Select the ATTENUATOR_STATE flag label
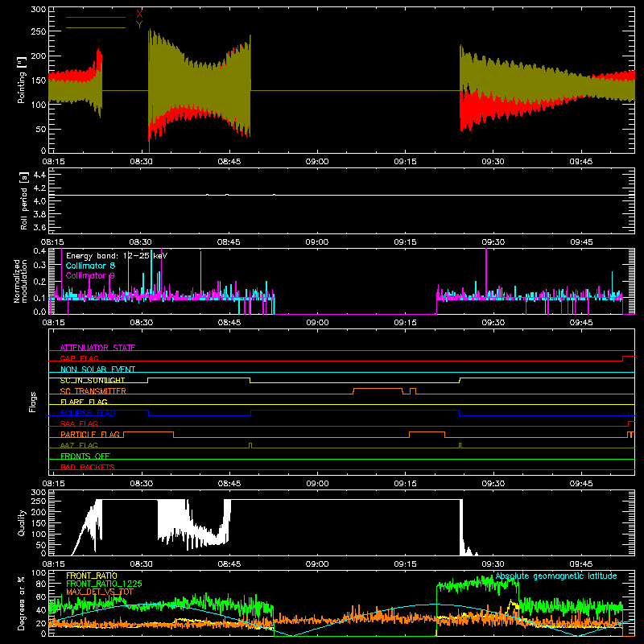 point(97,348)
